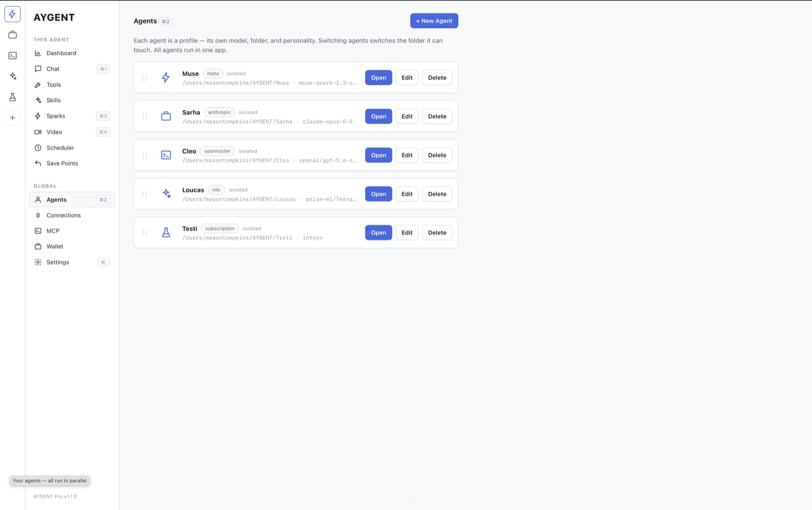
Task: Open the Tools section
Action: [x=72, y=85]
